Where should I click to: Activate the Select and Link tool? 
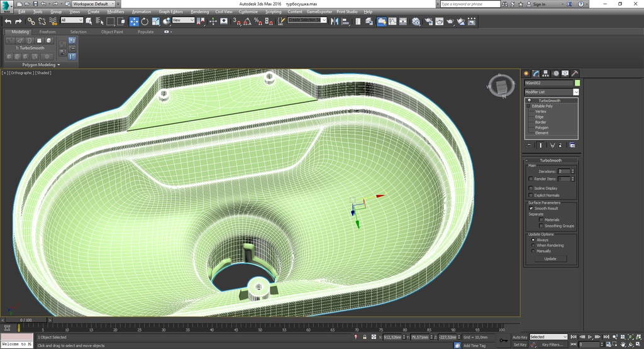click(x=31, y=21)
